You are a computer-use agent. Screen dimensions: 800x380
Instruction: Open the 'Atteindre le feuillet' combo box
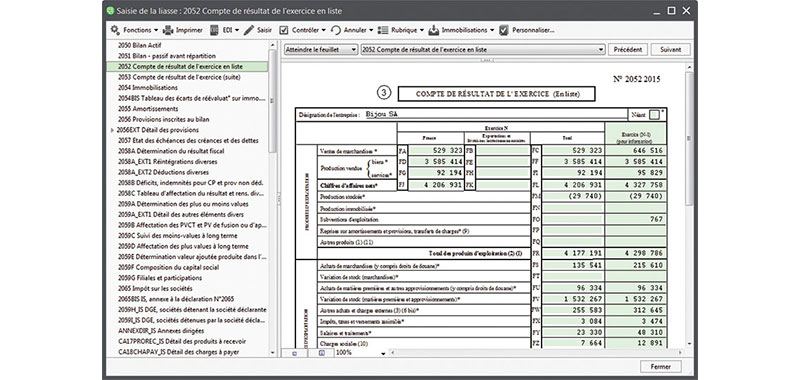(321, 49)
